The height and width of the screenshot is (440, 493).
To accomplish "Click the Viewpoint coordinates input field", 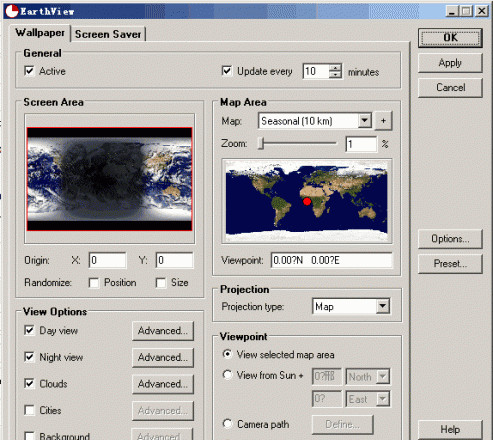I will point(332,260).
